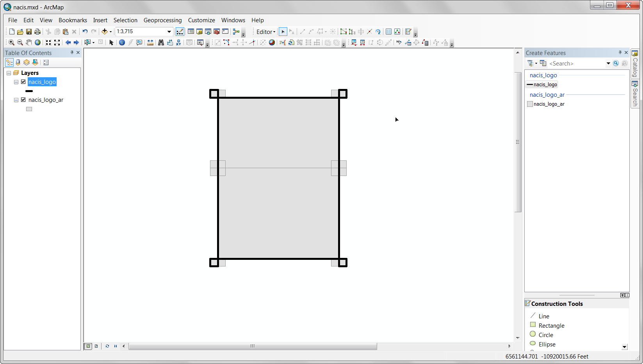
Task: Toggle visibility of nacis_logo_ar layer
Action: pos(23,100)
